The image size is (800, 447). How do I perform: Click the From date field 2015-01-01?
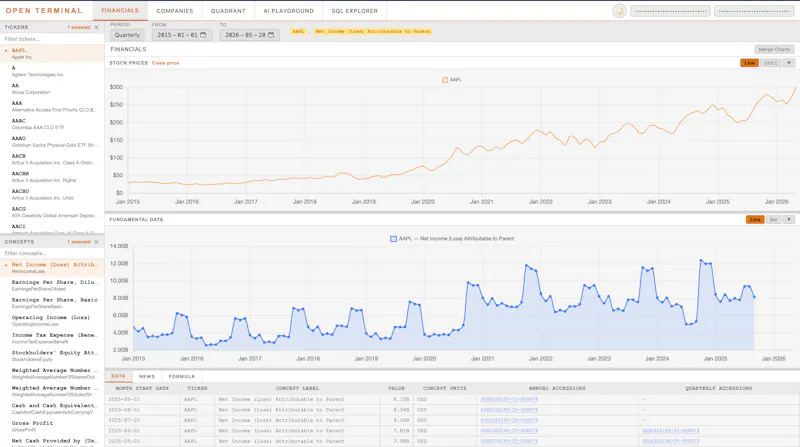point(182,35)
